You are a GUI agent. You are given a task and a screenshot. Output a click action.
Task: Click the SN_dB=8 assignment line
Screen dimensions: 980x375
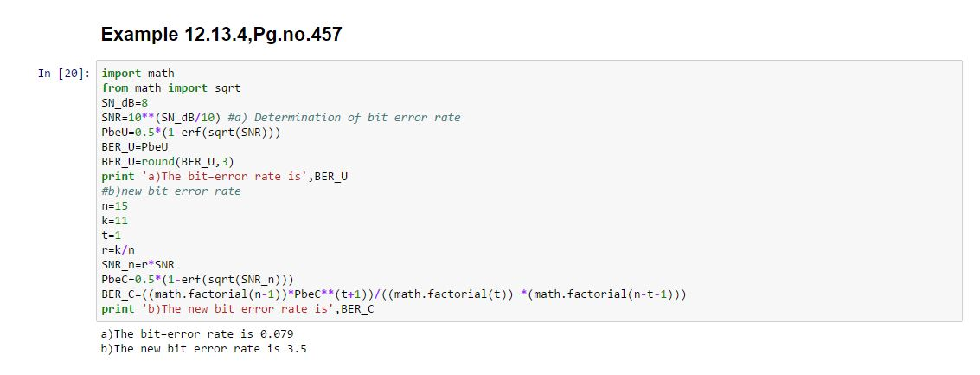125,103
